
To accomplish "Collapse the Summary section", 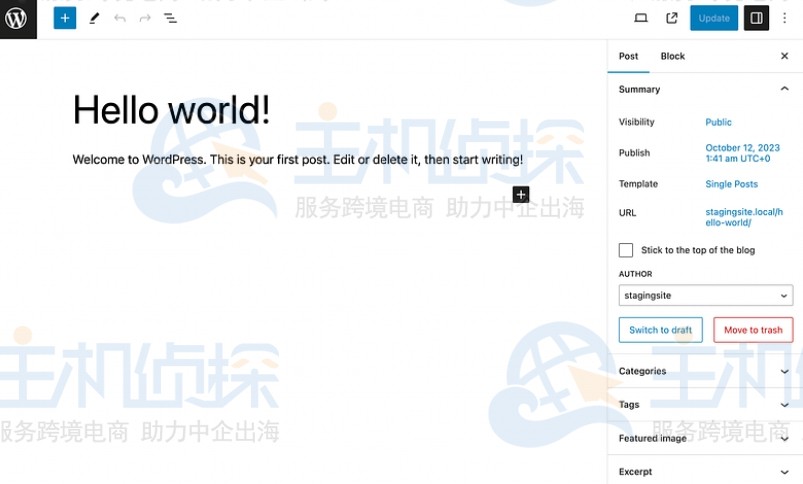I will coord(784,89).
